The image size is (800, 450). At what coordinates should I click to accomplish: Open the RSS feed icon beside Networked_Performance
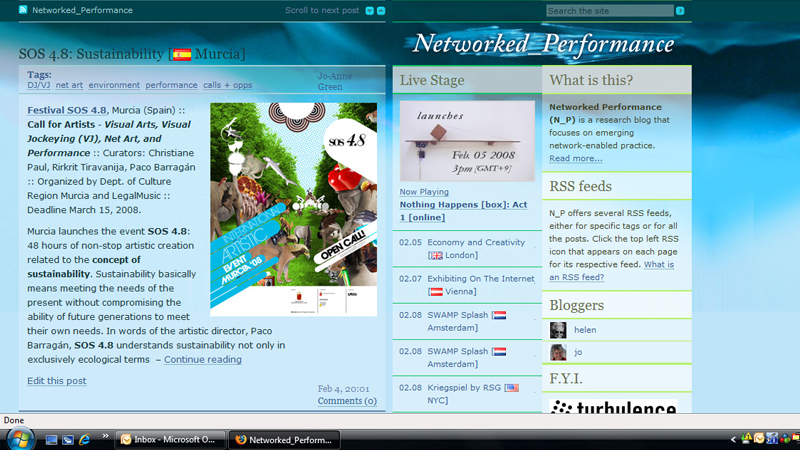pyautogui.click(x=23, y=10)
